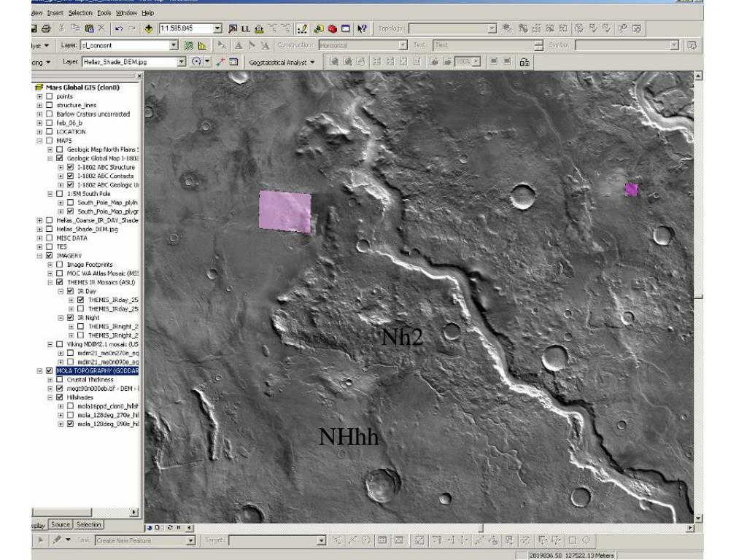
Task: Click the Attributes icon on Editor toolbar
Action: tap(382, 540)
